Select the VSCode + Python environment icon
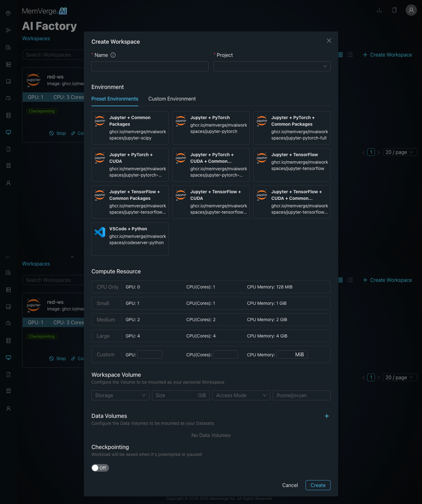Viewport: 422px width, 504px height. pyautogui.click(x=100, y=232)
